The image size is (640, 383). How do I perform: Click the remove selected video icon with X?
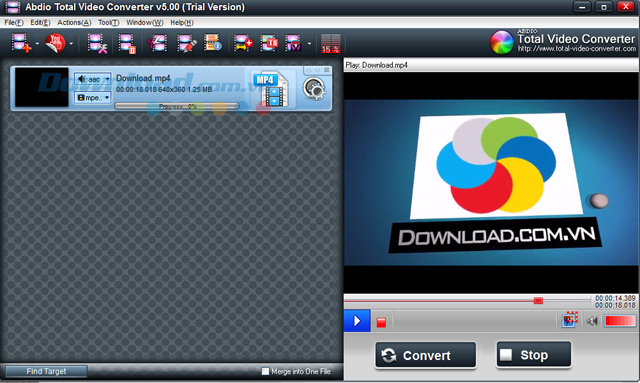(98, 43)
